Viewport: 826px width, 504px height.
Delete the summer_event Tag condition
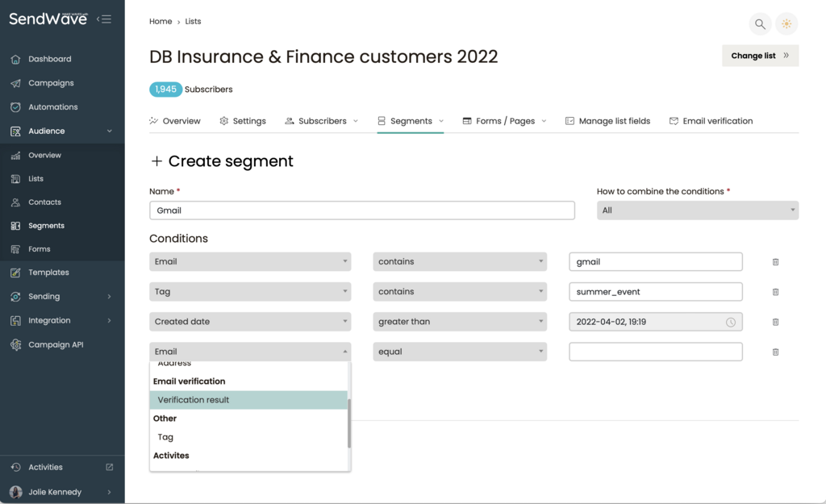[x=775, y=292]
